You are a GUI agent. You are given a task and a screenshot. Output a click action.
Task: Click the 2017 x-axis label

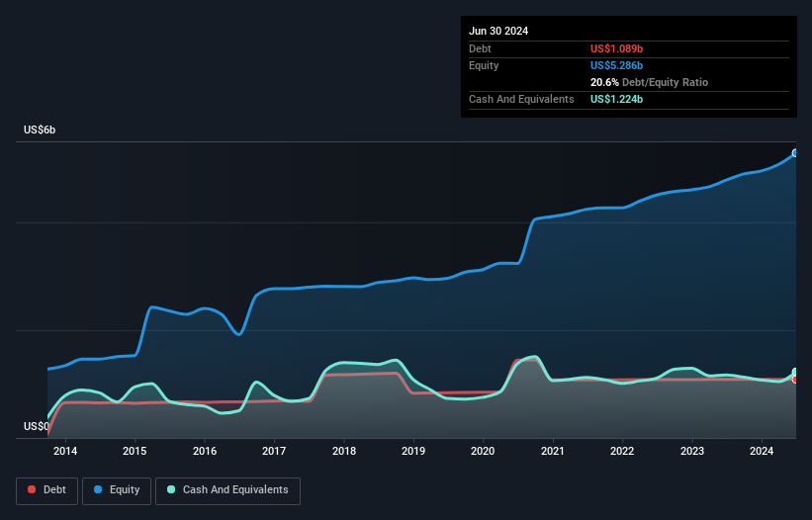(274, 451)
